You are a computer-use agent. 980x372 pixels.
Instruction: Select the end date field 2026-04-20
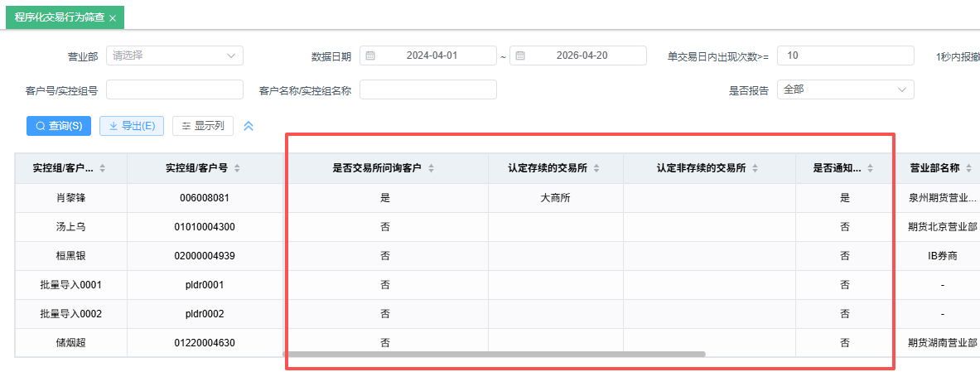[x=578, y=56]
